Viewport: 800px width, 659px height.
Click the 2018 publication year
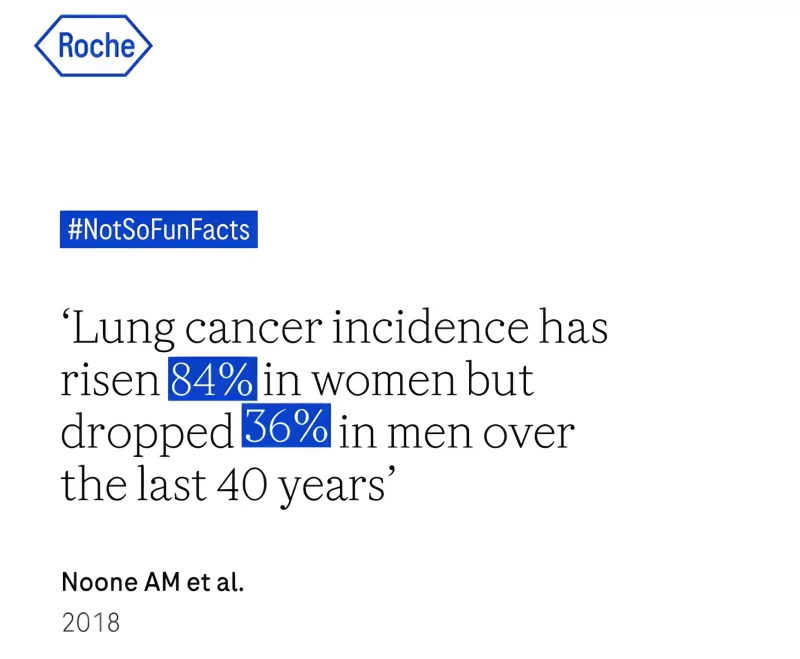click(90, 622)
